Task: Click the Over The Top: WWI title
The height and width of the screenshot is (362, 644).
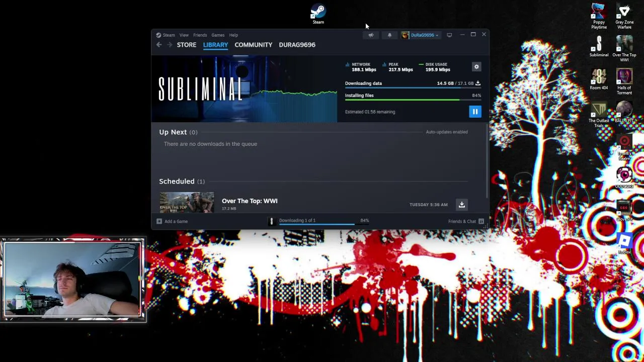Action: coord(250,201)
